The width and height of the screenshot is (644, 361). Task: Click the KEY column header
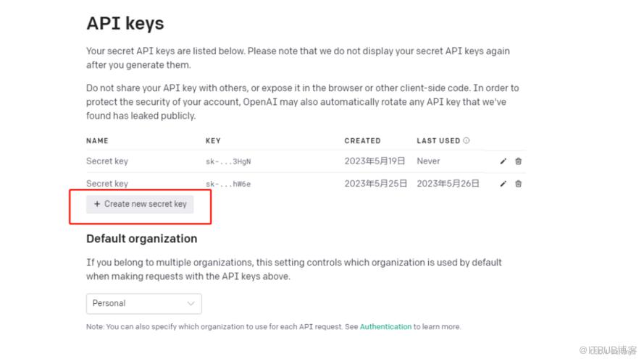[213, 140]
